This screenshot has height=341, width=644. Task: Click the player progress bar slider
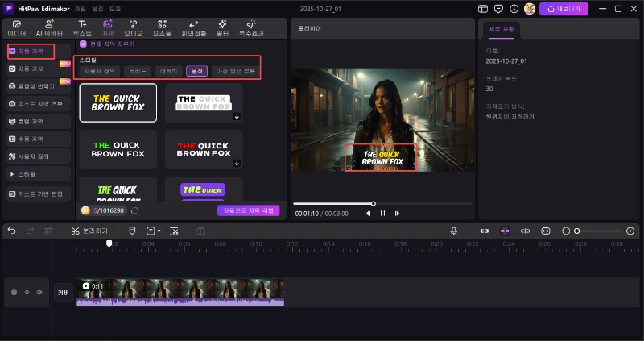pyautogui.click(x=373, y=203)
